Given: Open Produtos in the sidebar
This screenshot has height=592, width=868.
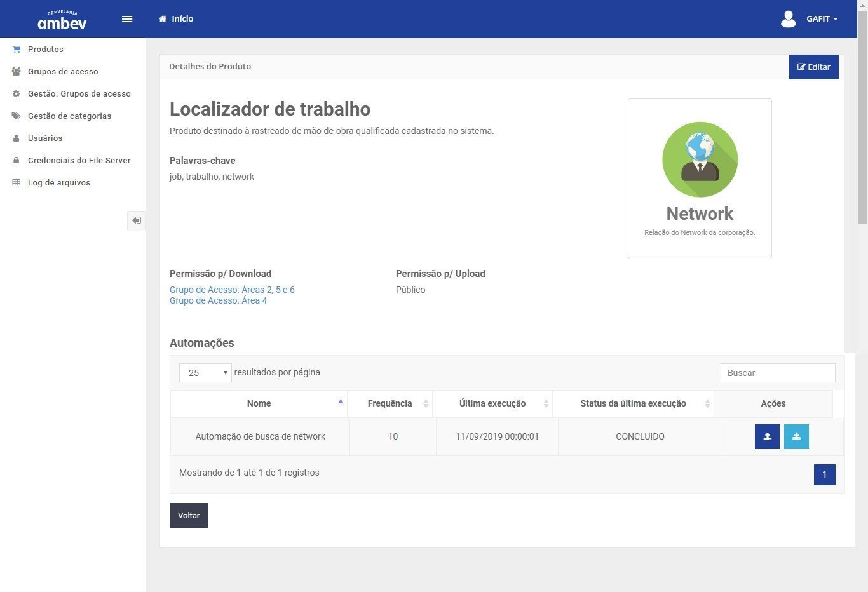Looking at the screenshot, I should click(x=46, y=50).
